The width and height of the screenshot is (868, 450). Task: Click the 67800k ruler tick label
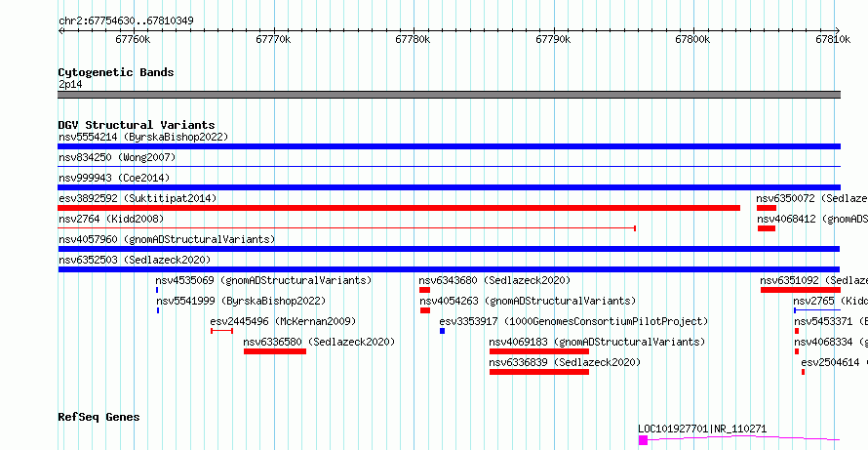[x=693, y=39]
